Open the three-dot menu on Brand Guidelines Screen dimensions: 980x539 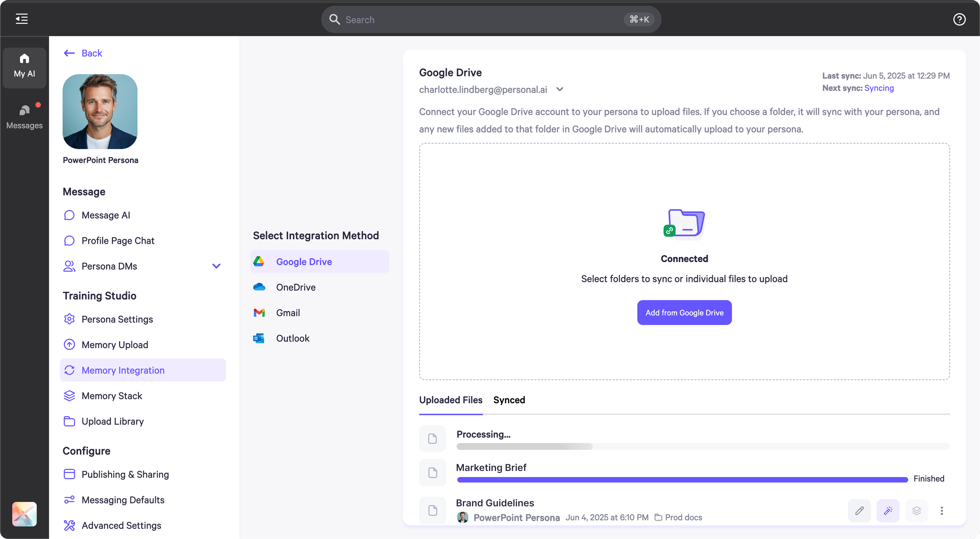pos(942,510)
